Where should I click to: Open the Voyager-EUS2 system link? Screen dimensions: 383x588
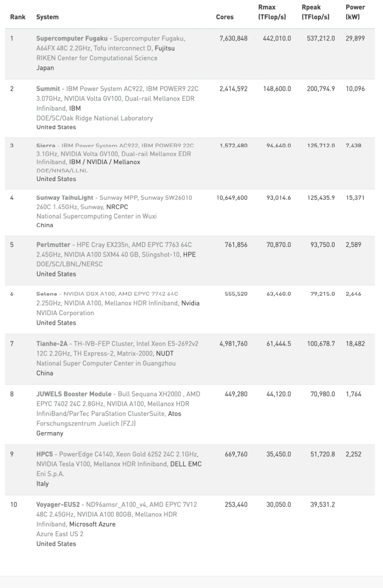point(58,504)
